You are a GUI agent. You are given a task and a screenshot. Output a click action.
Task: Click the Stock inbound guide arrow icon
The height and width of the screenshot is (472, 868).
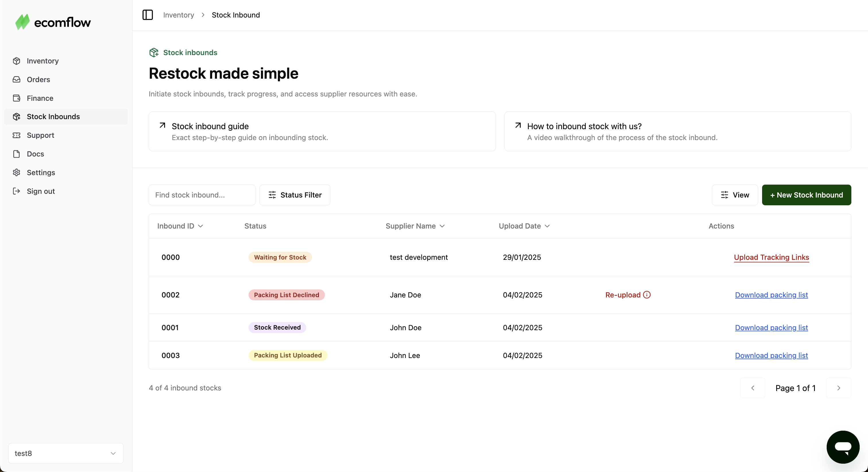click(162, 125)
